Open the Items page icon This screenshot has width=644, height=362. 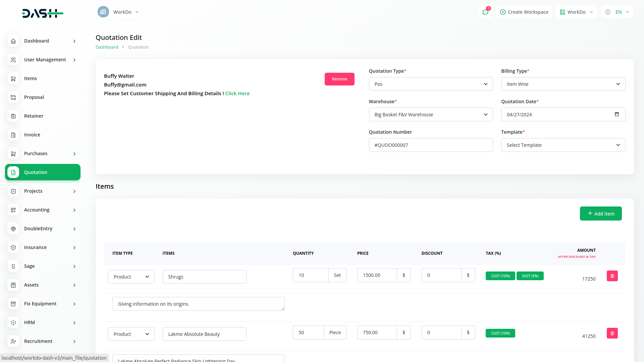tap(13, 78)
